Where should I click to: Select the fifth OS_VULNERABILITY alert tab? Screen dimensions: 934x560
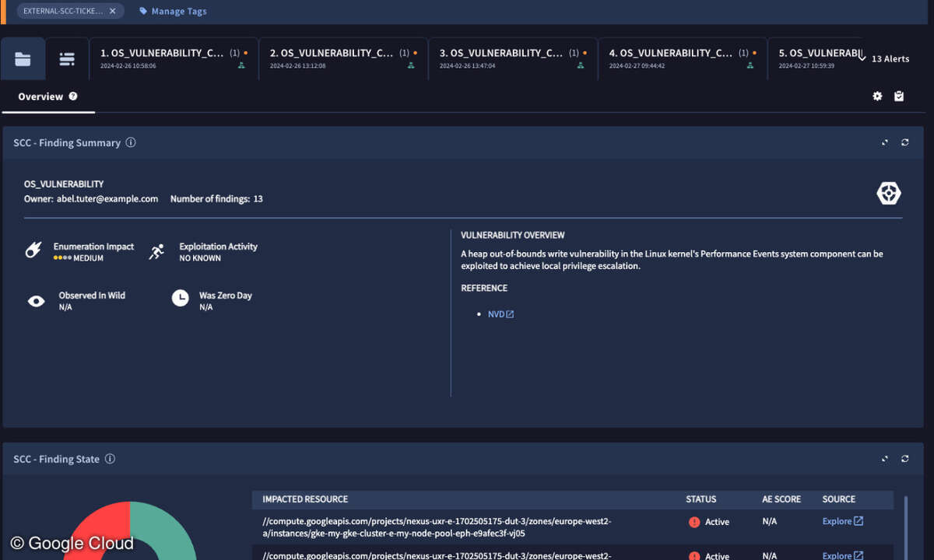(x=815, y=58)
